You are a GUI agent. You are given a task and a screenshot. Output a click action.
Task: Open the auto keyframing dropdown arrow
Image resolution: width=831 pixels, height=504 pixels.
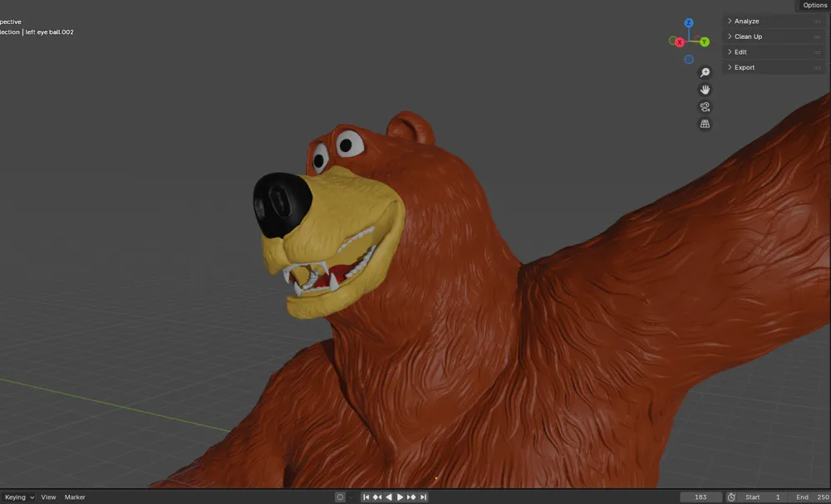tap(351, 497)
